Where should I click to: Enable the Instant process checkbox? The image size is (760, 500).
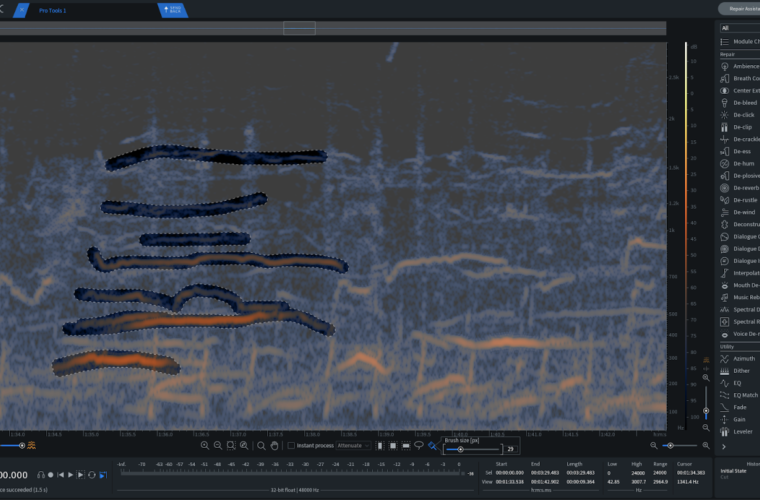tap(291, 446)
